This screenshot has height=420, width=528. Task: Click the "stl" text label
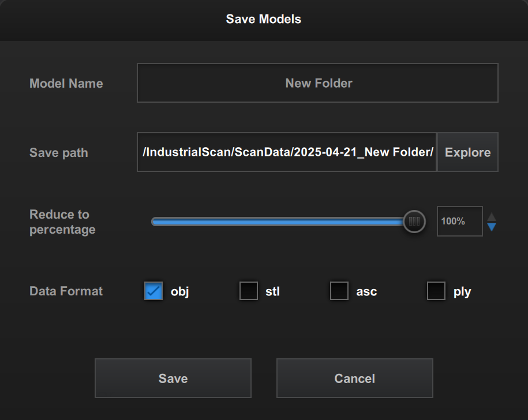tap(272, 291)
